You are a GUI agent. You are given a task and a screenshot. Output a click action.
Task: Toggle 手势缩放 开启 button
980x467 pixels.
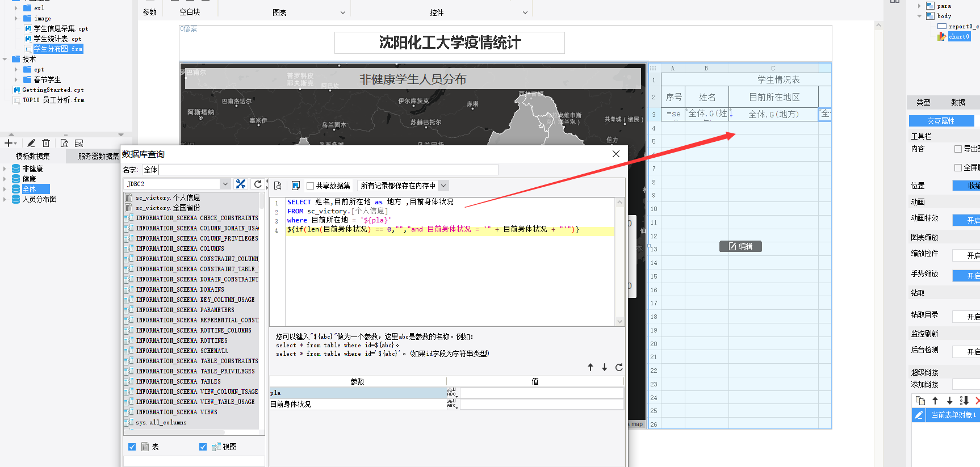point(966,276)
